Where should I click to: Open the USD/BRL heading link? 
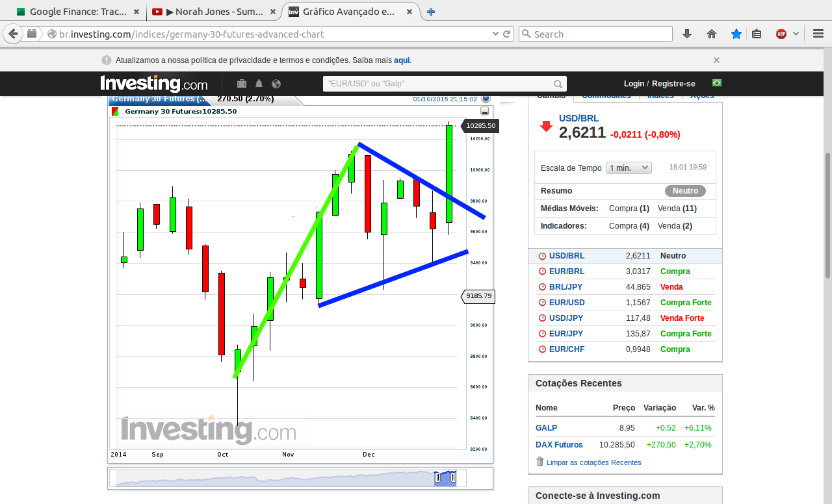pyautogui.click(x=579, y=118)
